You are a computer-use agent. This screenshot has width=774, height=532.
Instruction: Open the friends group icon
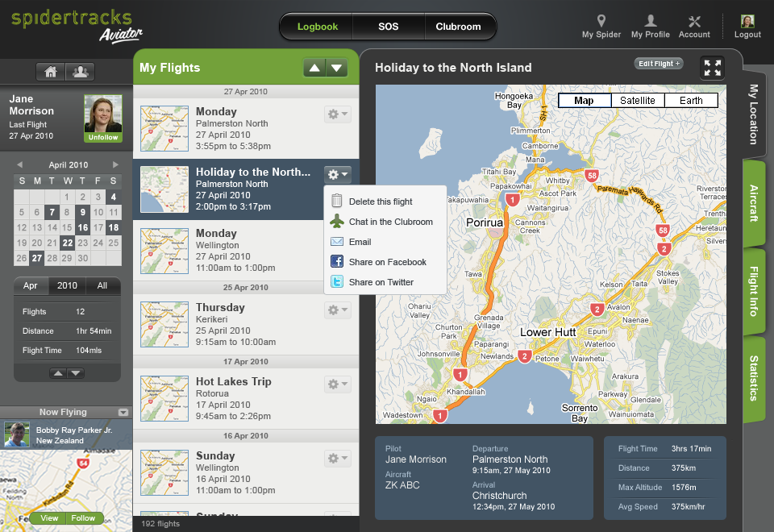[80, 71]
